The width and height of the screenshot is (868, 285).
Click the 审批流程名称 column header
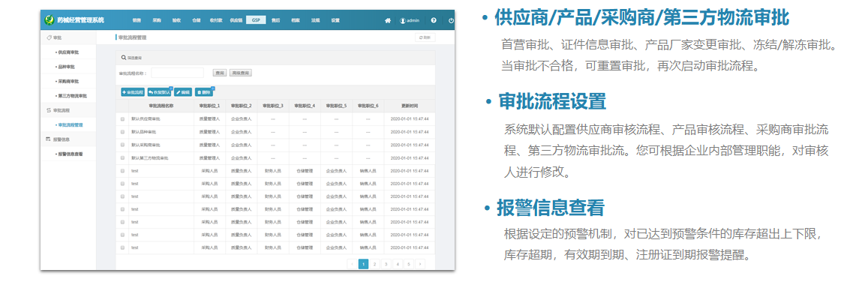tap(161, 105)
